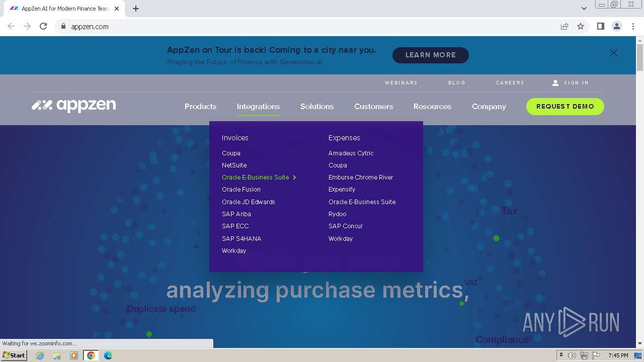Open the Resources menu
644x362 pixels.
[x=432, y=107]
